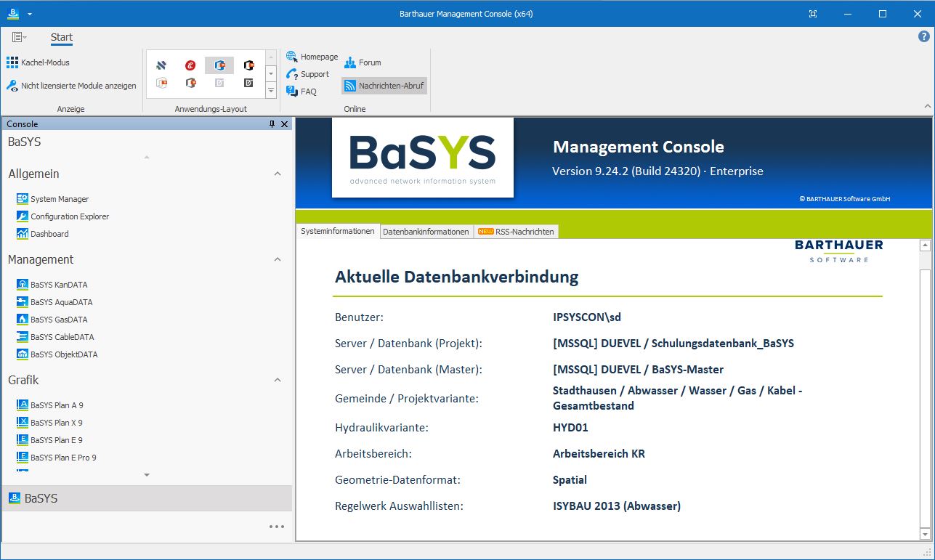This screenshot has width=935, height=560.
Task: Start BaSYS AquaDATA
Action: click(x=54, y=302)
